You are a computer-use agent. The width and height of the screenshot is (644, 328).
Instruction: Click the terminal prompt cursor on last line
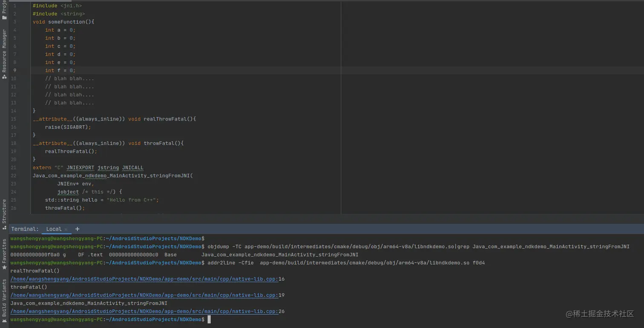[209, 319]
